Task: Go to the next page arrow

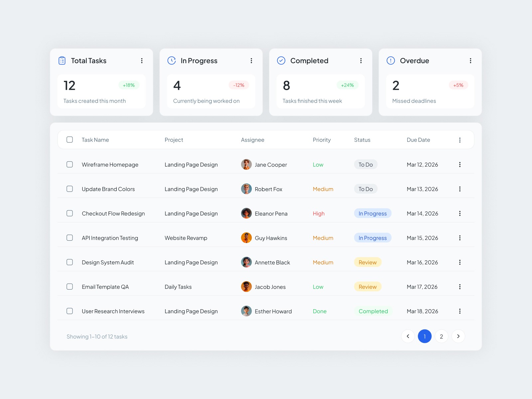Action: point(458,336)
